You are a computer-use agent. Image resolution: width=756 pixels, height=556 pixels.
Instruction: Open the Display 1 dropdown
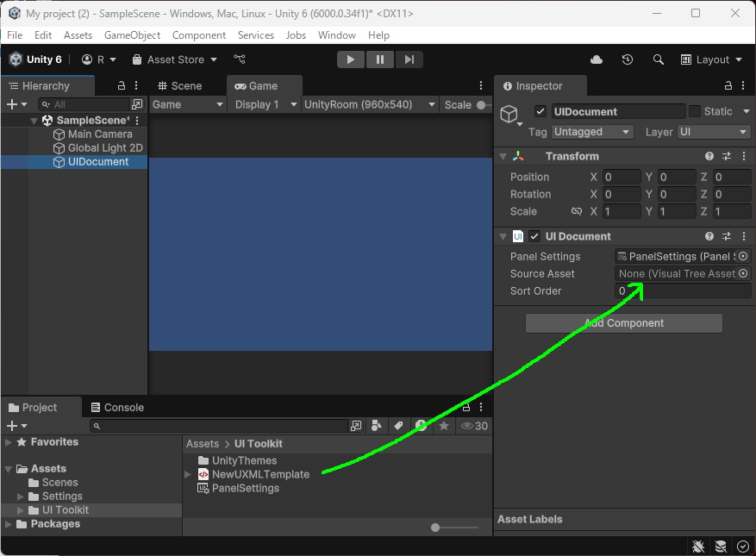pyautogui.click(x=265, y=104)
